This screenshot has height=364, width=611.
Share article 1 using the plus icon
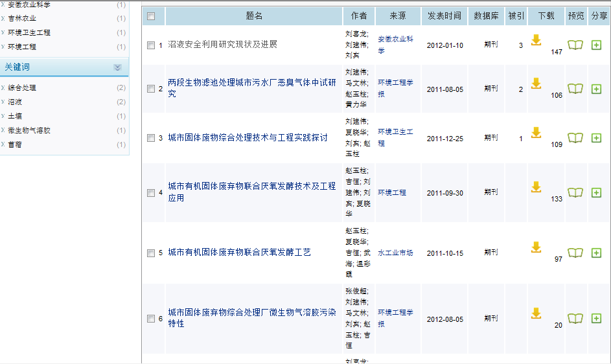pos(596,45)
